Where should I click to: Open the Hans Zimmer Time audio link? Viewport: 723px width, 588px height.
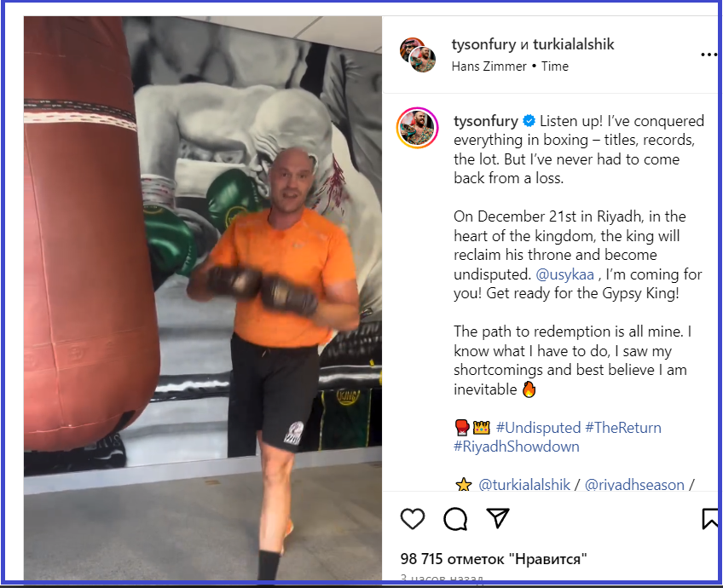[x=510, y=66]
